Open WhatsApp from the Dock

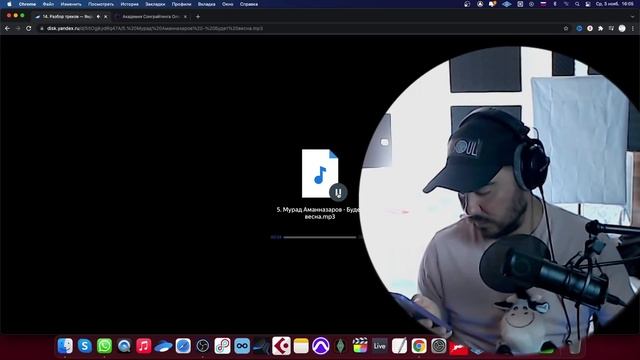point(104,346)
